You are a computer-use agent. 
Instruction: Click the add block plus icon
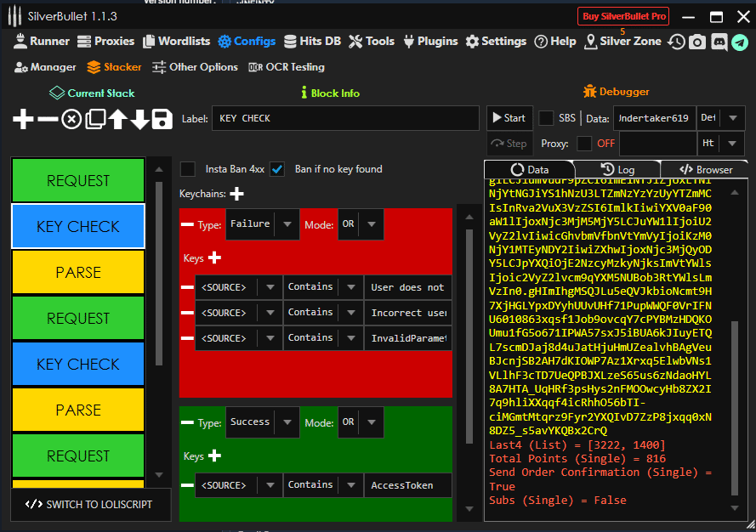pyautogui.click(x=23, y=120)
